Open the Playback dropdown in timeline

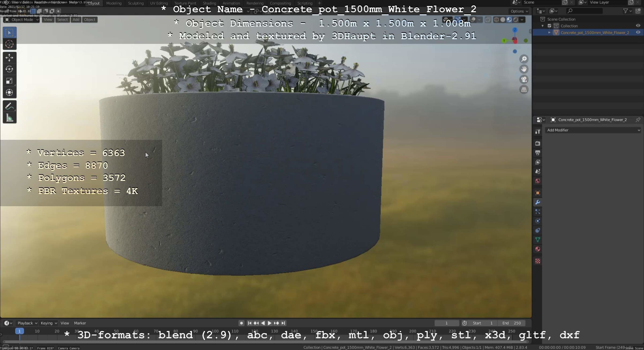pyautogui.click(x=27, y=323)
